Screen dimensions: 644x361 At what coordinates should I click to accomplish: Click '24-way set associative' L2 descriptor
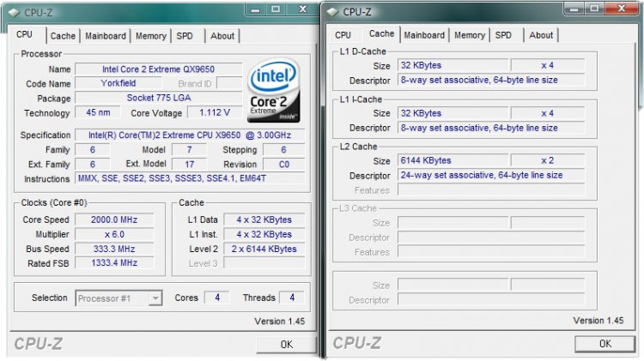(x=491, y=176)
